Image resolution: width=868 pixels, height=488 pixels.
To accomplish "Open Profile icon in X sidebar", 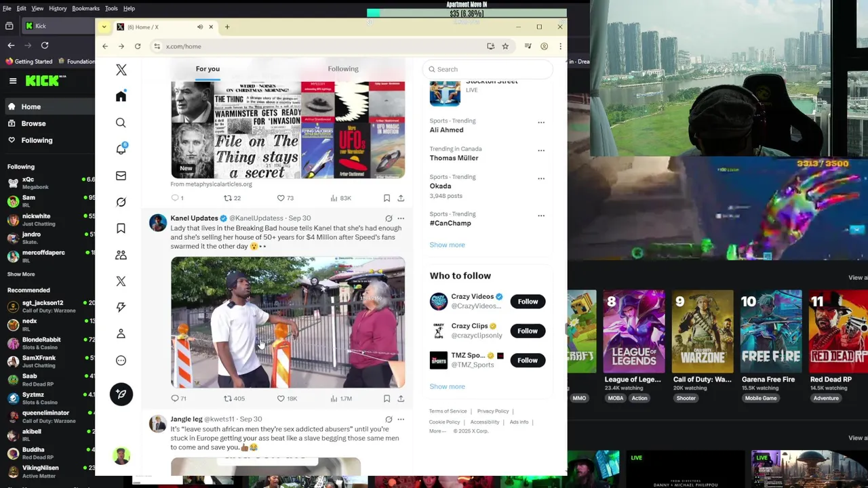I will coord(121,333).
